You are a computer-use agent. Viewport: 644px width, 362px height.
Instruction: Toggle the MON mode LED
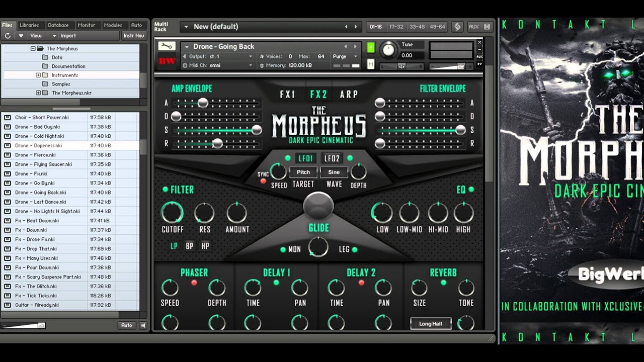(x=283, y=249)
